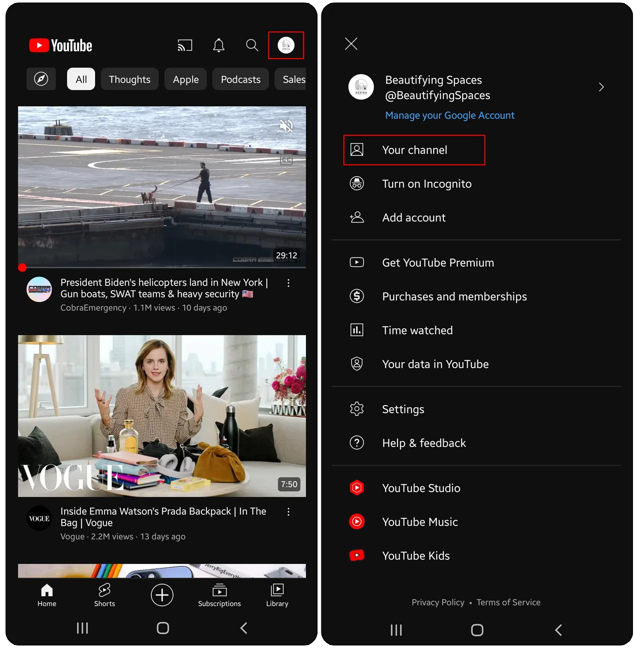Go to Shorts in bottom navigation
Image resolution: width=644 pixels, height=652 pixels.
104,595
